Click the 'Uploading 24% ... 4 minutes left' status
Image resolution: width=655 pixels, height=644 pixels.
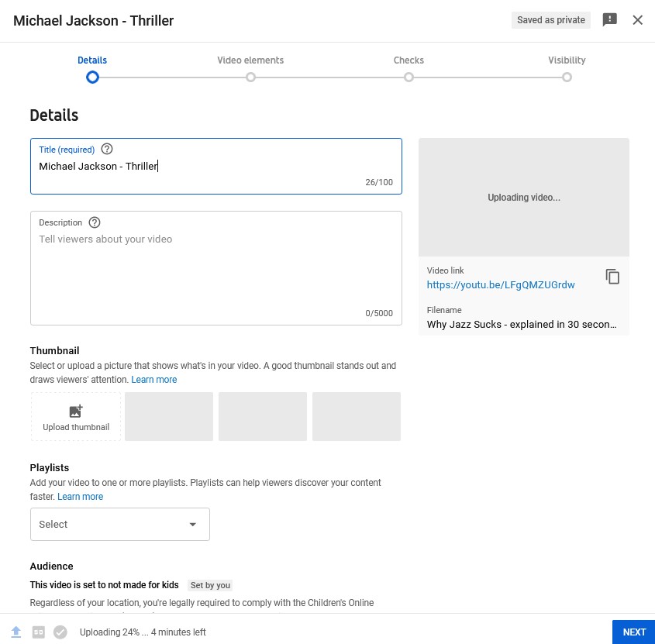pyautogui.click(x=143, y=632)
